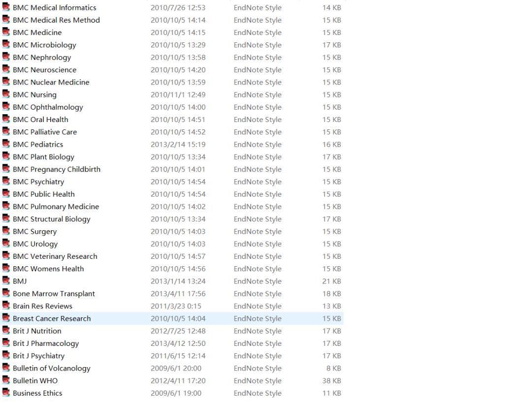Image resolution: width=532 pixels, height=403 pixels.
Task: Click the Brit J Psychiatry file name
Action: click(39, 356)
